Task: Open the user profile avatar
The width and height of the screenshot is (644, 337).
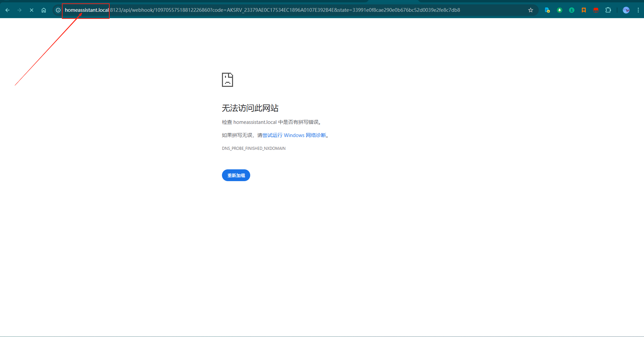Action: click(x=626, y=10)
